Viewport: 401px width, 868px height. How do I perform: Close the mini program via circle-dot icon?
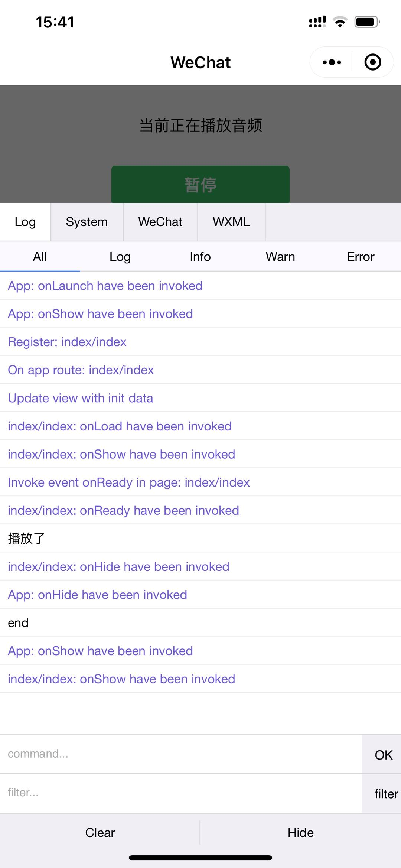coord(373,62)
